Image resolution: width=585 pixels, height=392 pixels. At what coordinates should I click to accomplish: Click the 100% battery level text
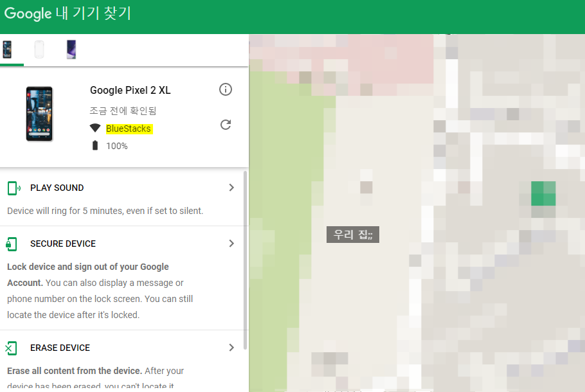117,146
